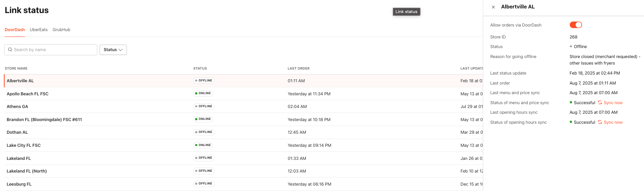Click last order Aug 7, 2025 01:11 AM
644x191 pixels.
click(x=592, y=83)
